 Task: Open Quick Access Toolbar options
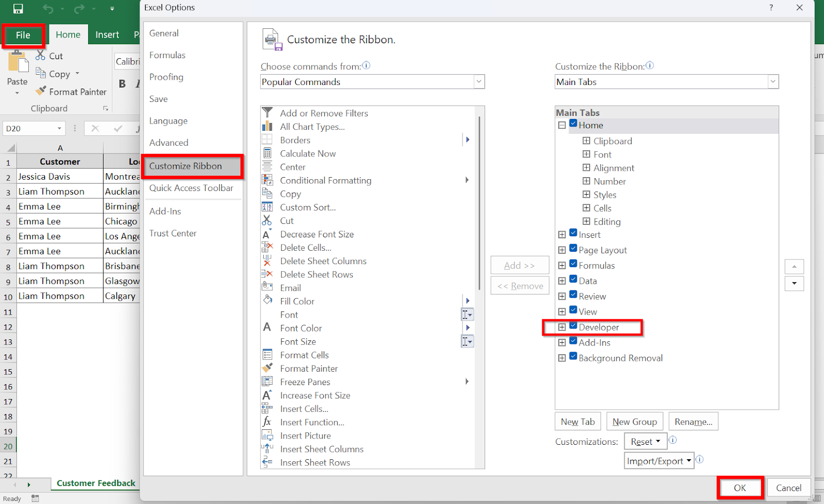coord(191,188)
